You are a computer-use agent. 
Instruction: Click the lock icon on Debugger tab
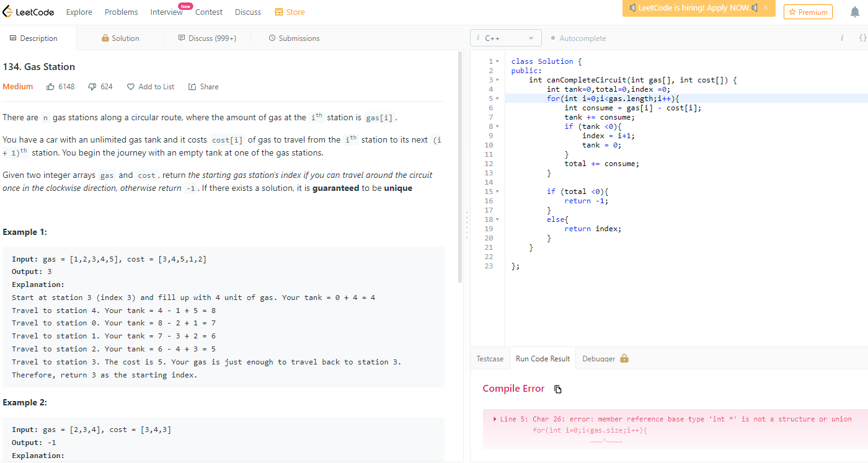tap(624, 358)
